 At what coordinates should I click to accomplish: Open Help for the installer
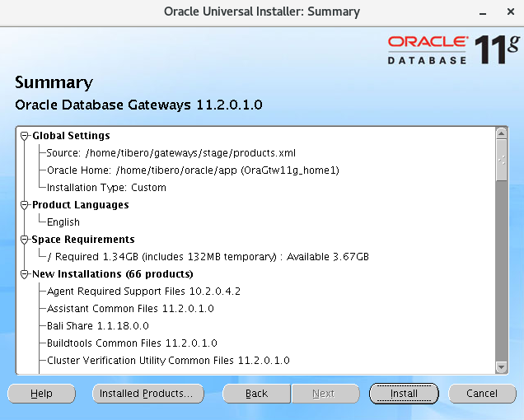(x=41, y=394)
